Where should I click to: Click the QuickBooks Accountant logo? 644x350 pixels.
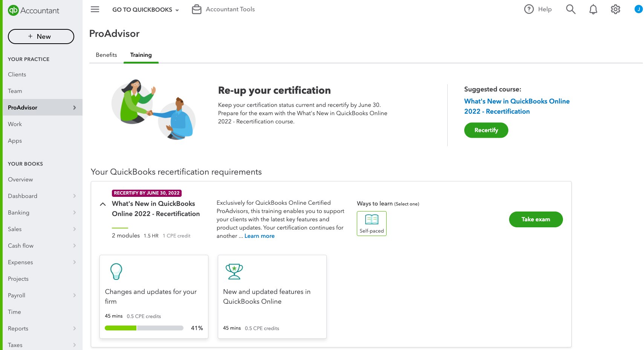pyautogui.click(x=34, y=11)
